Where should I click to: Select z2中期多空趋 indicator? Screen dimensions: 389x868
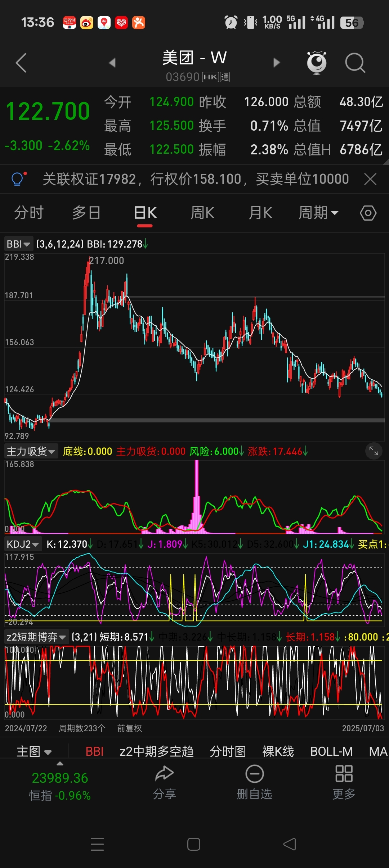(157, 751)
